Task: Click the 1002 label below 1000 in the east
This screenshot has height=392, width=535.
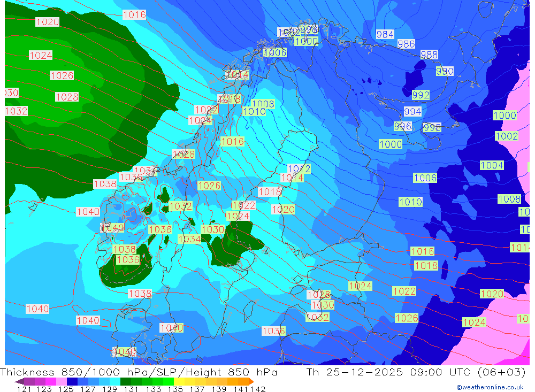Action: [507, 136]
